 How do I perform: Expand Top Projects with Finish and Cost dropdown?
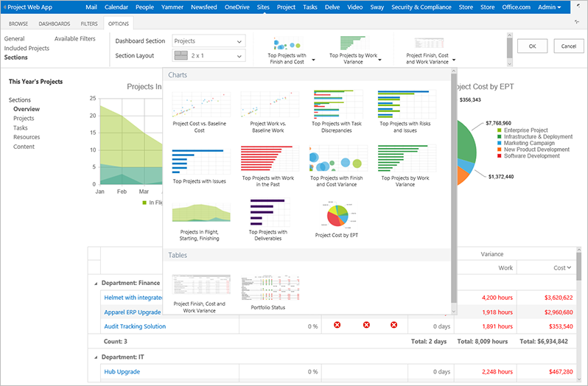(x=314, y=60)
